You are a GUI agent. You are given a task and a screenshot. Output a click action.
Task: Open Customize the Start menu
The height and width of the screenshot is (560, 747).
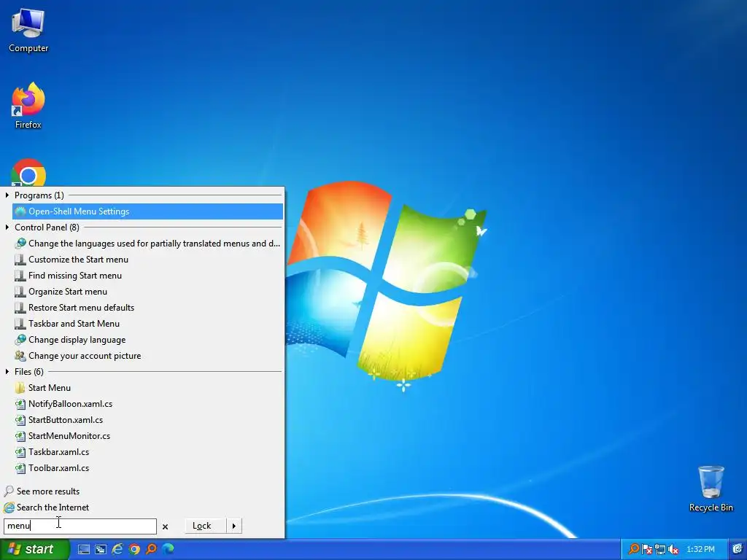tap(147, 260)
